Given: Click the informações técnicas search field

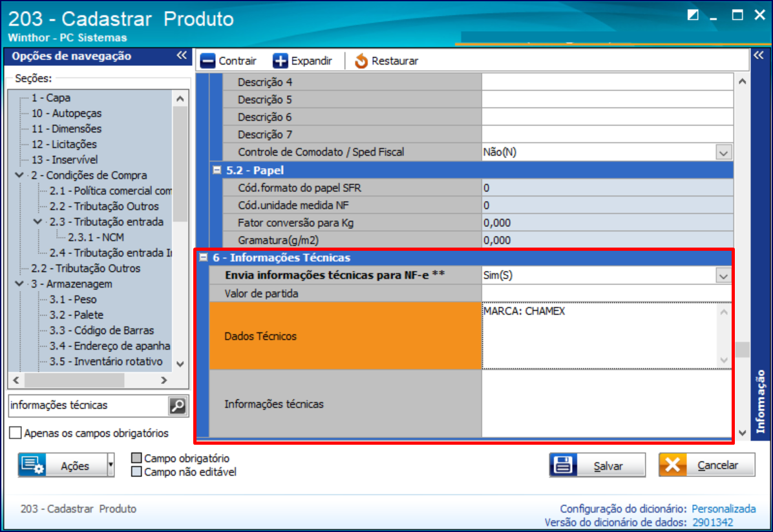Looking at the screenshot, I should (x=89, y=405).
